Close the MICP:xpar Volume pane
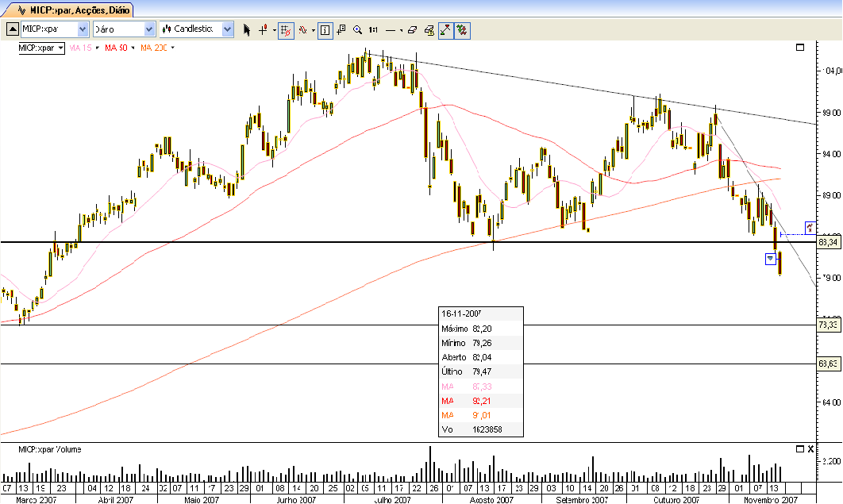The height and width of the screenshot is (504, 843). 810,448
